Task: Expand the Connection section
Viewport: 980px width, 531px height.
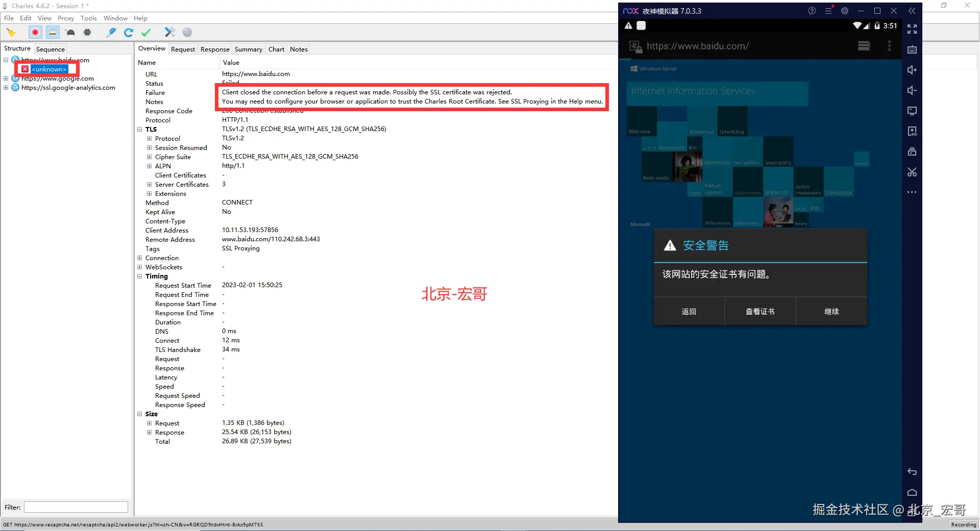Action: point(139,258)
